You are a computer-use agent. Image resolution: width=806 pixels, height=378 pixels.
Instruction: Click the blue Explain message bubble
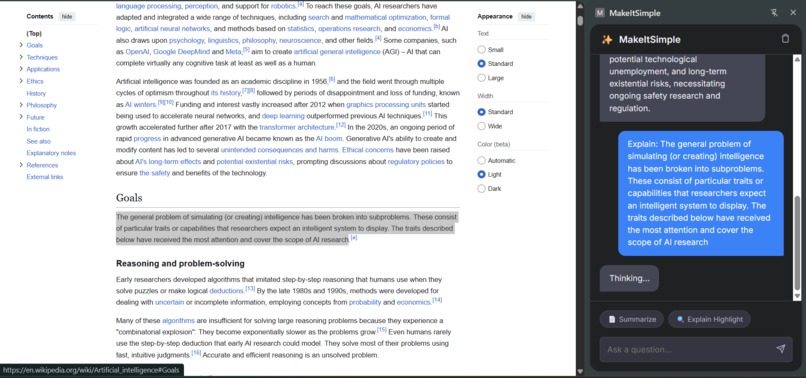click(701, 193)
